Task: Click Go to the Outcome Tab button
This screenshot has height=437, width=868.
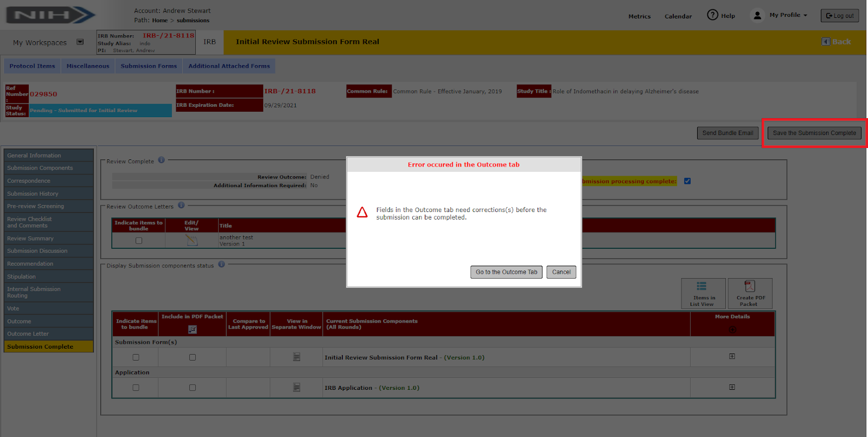Action: (x=507, y=272)
